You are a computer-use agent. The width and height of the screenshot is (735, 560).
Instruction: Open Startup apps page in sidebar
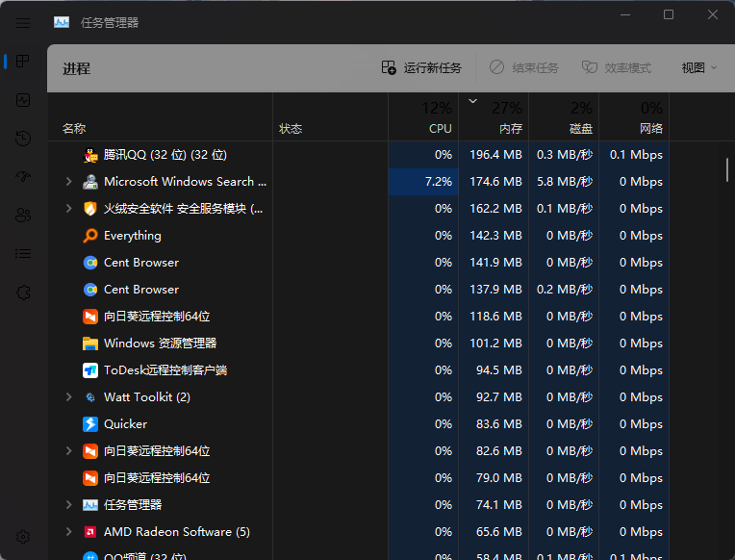point(23,177)
